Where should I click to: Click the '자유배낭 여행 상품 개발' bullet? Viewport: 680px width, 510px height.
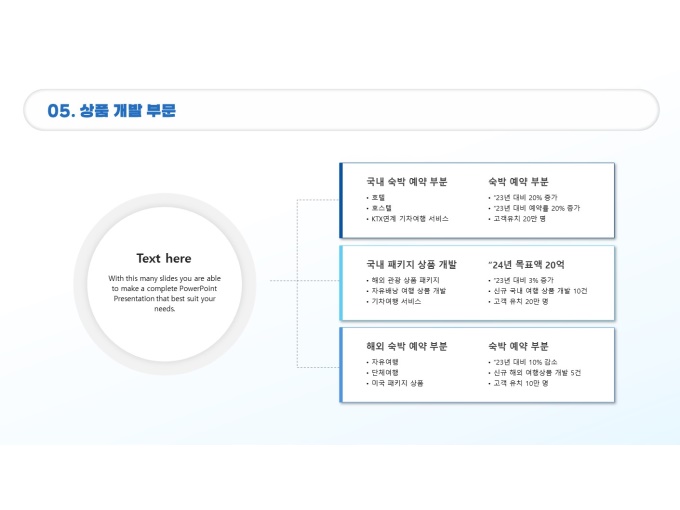(409, 291)
